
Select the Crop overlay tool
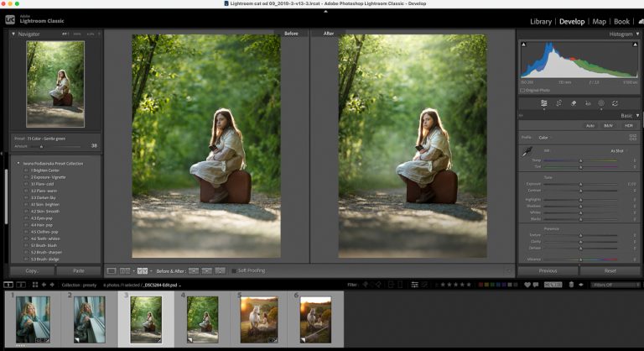pos(558,103)
